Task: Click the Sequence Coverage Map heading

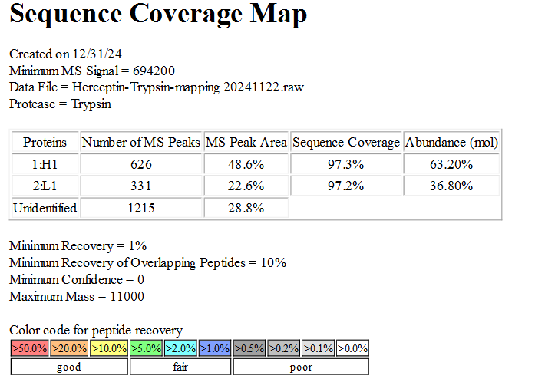Action: [x=158, y=15]
